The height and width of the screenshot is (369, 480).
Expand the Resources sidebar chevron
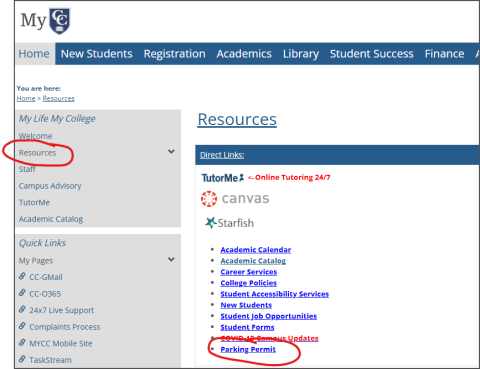171,152
